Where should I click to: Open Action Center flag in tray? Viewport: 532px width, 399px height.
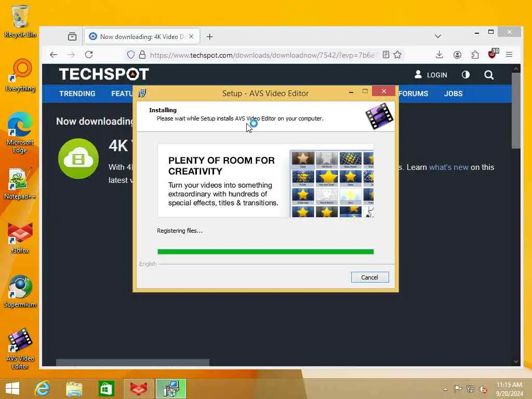point(458,389)
